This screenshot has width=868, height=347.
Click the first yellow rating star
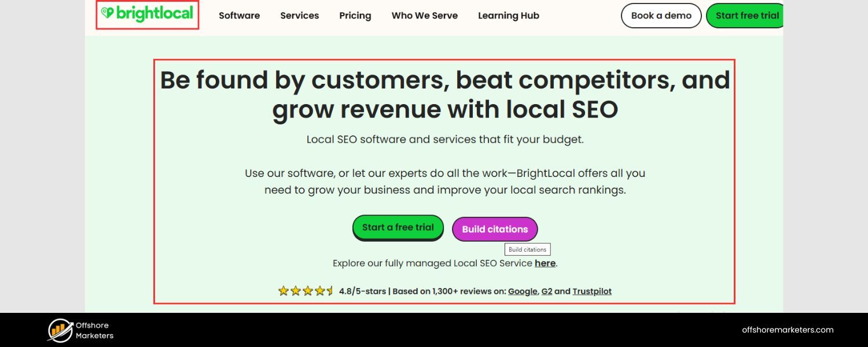tap(284, 291)
